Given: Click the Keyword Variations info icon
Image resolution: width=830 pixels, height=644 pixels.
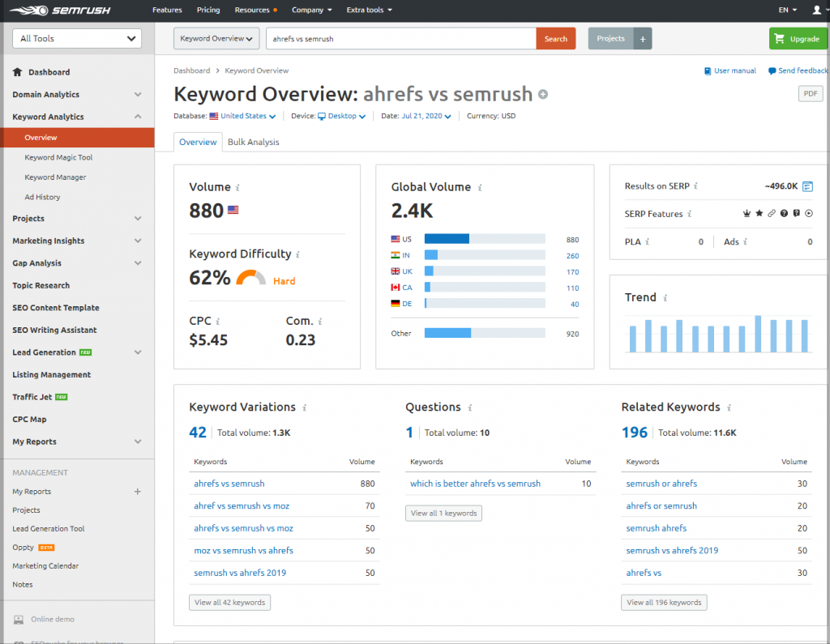Looking at the screenshot, I should 305,407.
